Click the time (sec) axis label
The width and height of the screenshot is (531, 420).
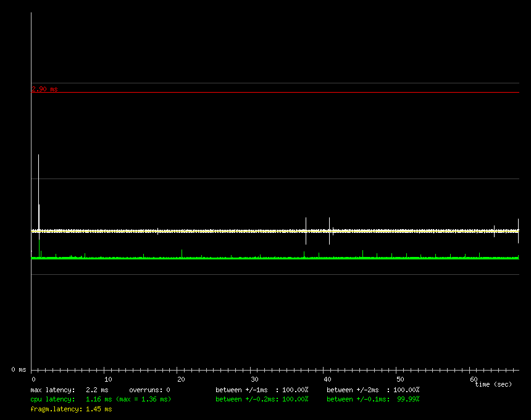pos(493,384)
